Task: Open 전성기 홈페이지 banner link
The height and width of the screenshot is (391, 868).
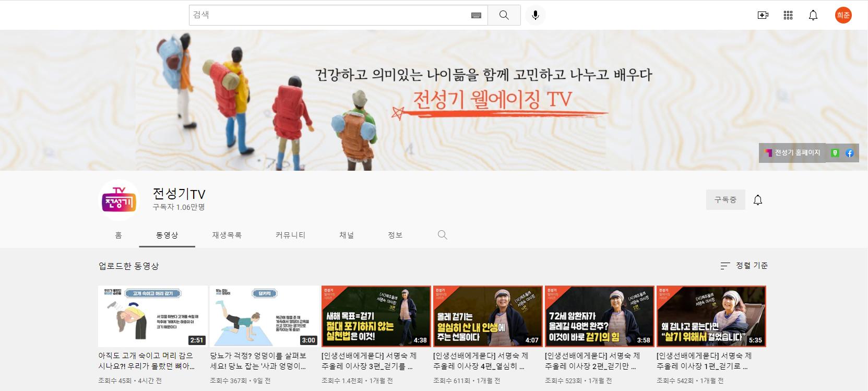Action: pyautogui.click(x=792, y=153)
